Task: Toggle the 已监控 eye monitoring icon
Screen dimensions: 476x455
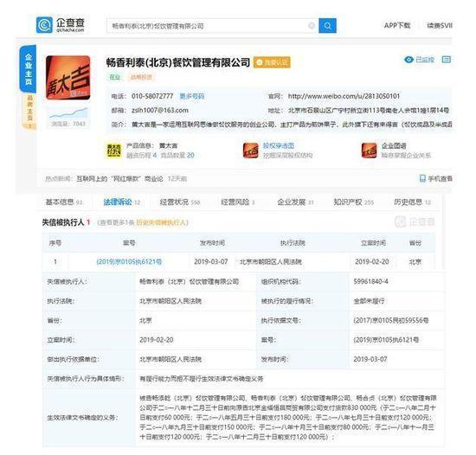Action: tap(408, 60)
